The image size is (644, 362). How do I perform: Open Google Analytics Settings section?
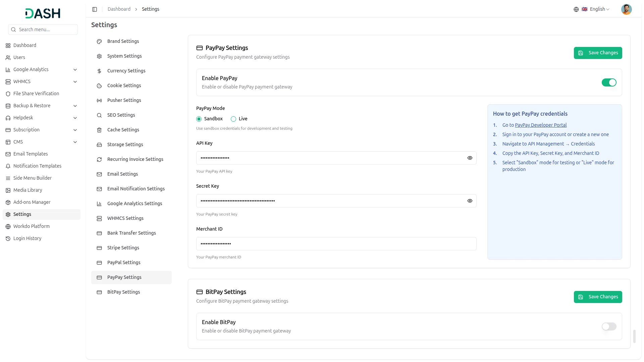131,204
